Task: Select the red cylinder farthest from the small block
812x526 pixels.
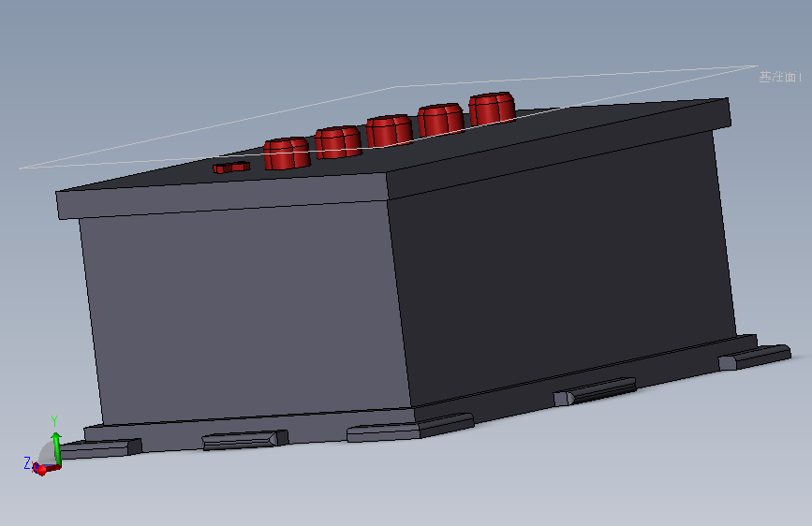Action: pyautogui.click(x=492, y=109)
